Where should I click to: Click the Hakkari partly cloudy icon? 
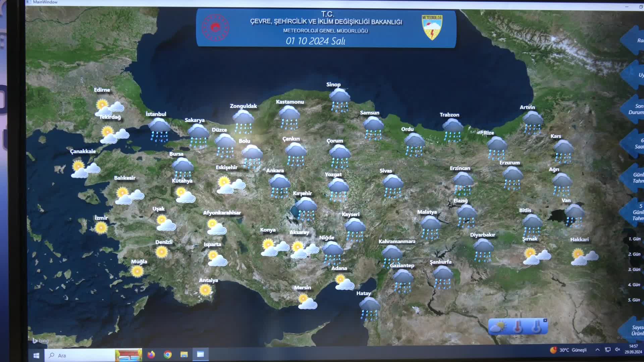tap(584, 257)
